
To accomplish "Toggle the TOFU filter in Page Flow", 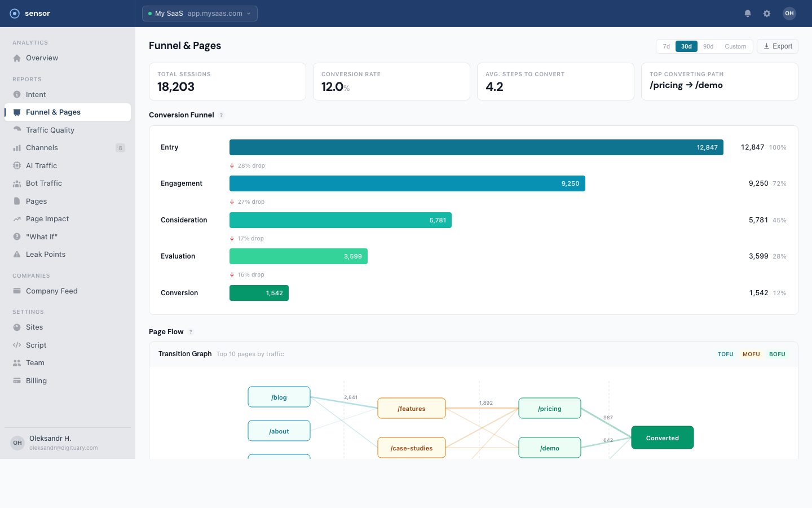I will tap(725, 354).
